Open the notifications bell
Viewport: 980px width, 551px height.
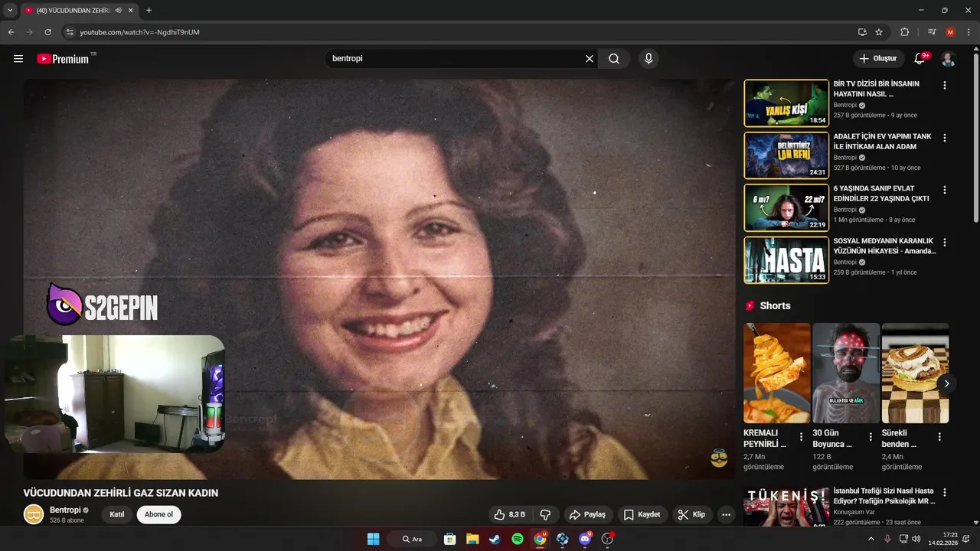point(920,59)
